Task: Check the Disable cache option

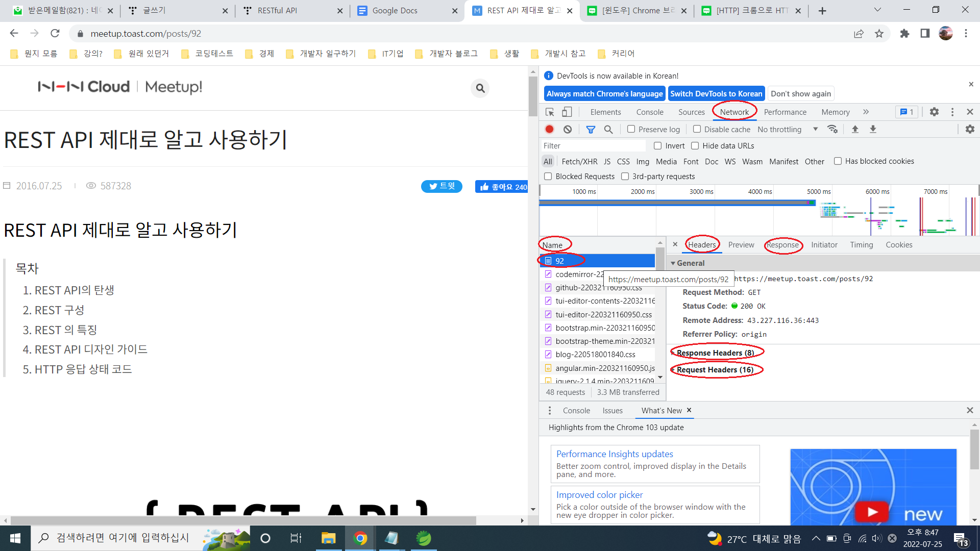Action: pos(697,130)
